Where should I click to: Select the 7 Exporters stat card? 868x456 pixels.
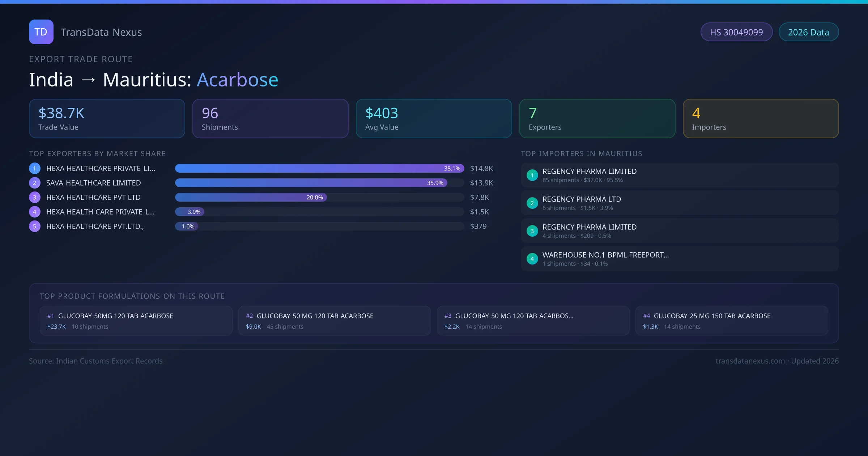point(597,119)
